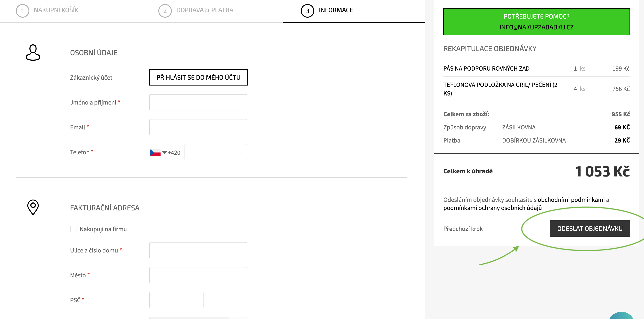Click the Zákaznický účet label

tap(91, 78)
